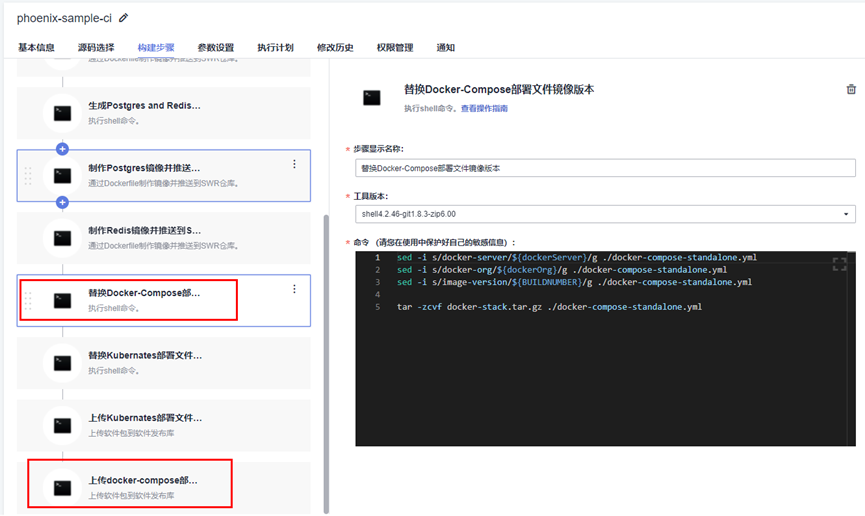
Task: Select the 上传docker-compose部 step title
Action: click(143, 480)
